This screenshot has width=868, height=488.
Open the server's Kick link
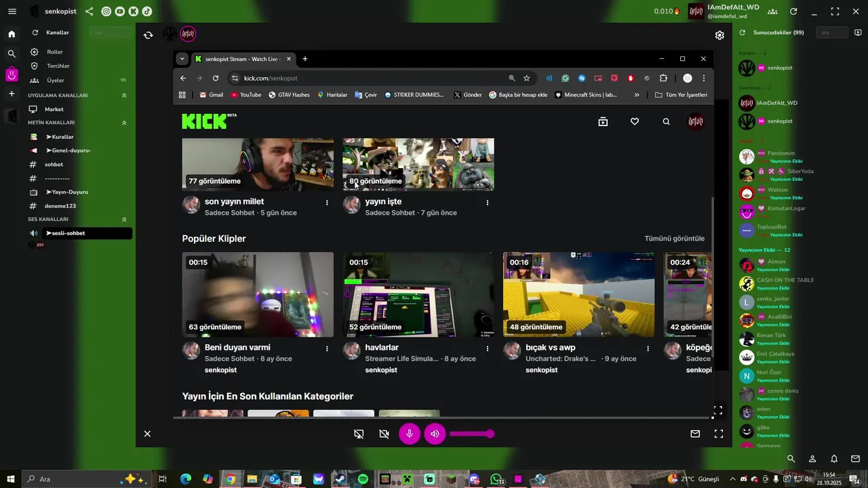134,12
